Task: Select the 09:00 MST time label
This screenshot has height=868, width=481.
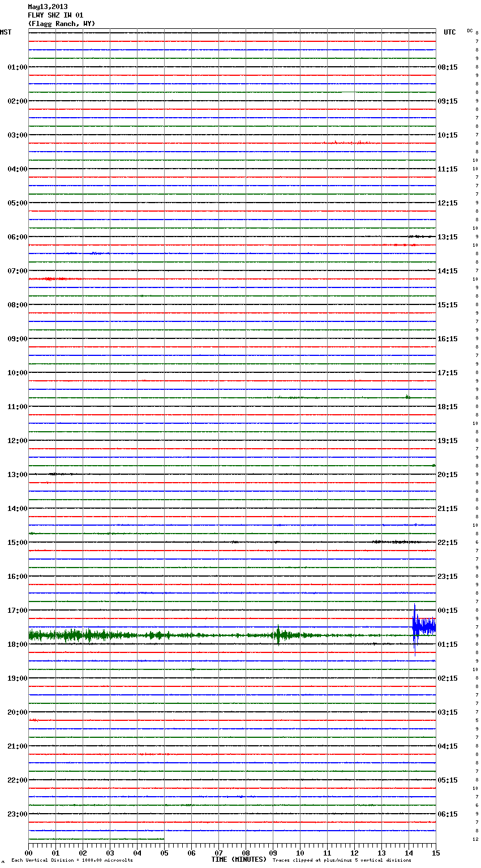Action: [18, 339]
